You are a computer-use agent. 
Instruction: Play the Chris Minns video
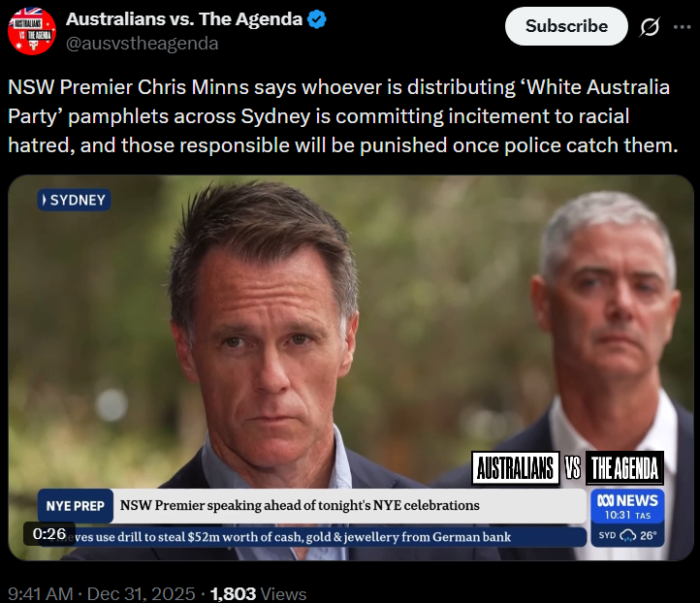pos(350,367)
